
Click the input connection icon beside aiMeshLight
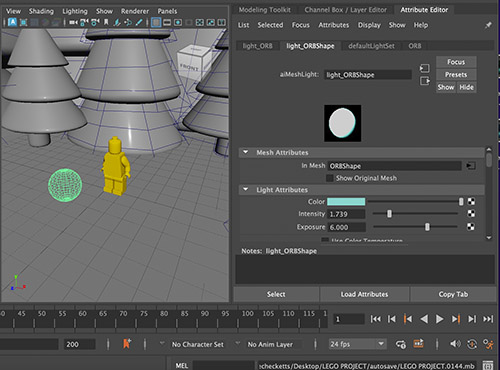[x=424, y=68]
